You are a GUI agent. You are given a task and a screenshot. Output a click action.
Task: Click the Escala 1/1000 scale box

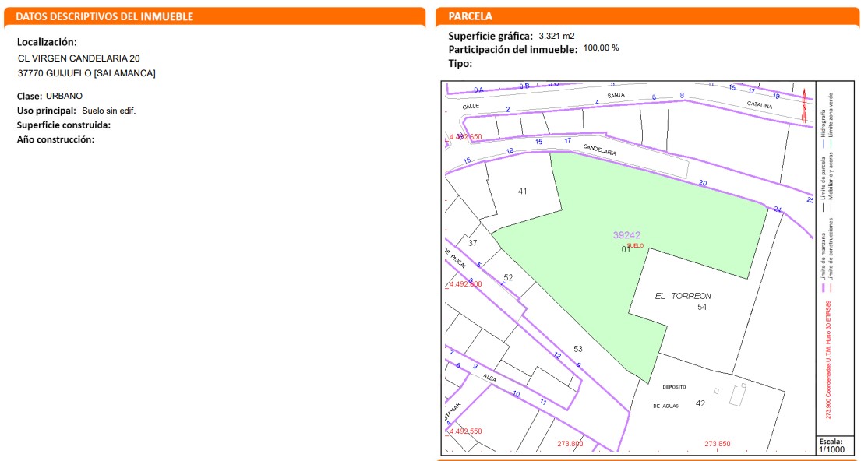(831, 445)
